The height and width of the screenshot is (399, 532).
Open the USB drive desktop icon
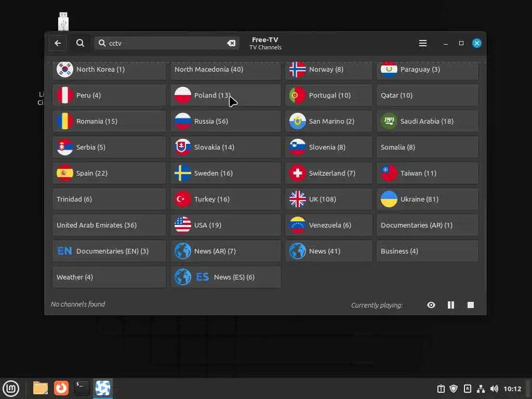pos(63,22)
